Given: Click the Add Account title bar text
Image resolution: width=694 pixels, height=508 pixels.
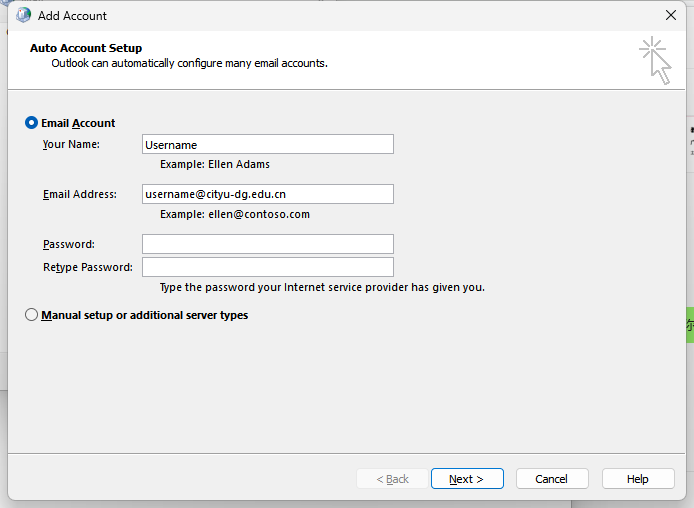Looking at the screenshot, I should tap(72, 16).
